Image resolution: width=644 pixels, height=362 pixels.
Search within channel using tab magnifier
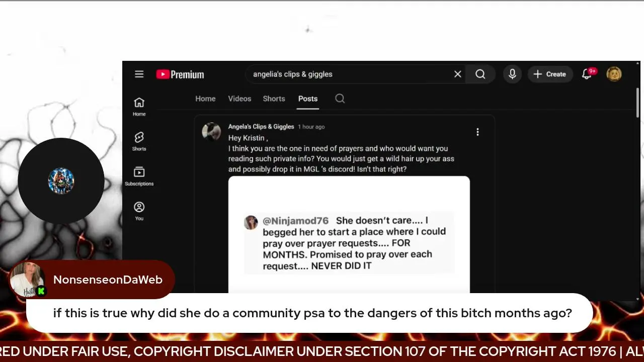click(x=340, y=99)
